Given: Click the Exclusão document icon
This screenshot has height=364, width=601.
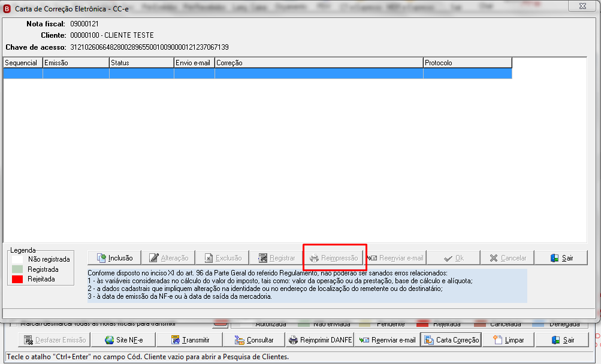Looking at the screenshot, I should coord(209,258).
